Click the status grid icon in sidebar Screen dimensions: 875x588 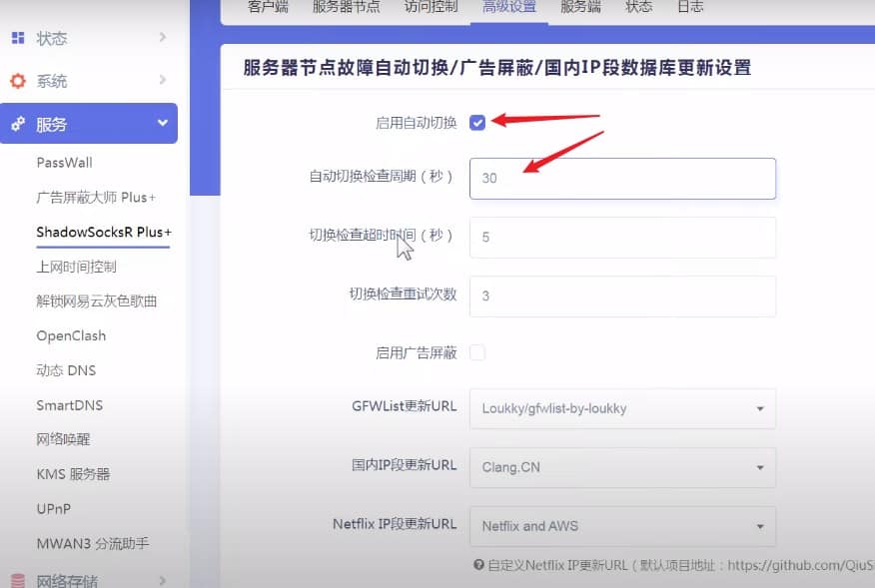[17, 39]
